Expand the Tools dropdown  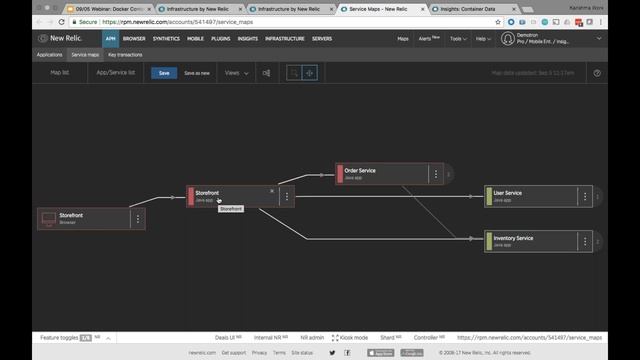click(458, 39)
